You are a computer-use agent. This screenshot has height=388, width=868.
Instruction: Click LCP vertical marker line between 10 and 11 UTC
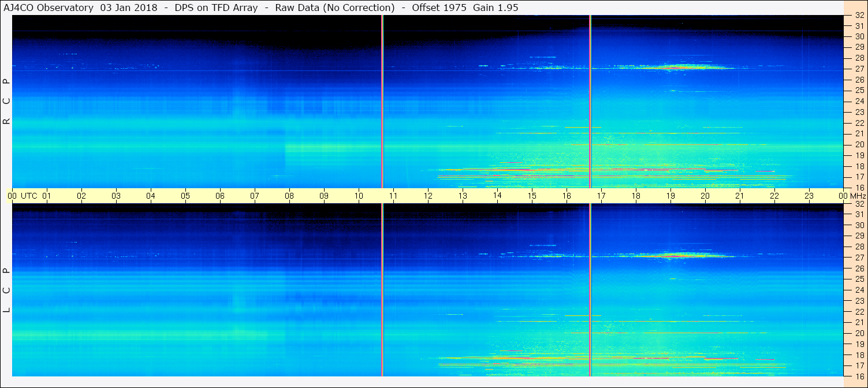click(x=382, y=290)
